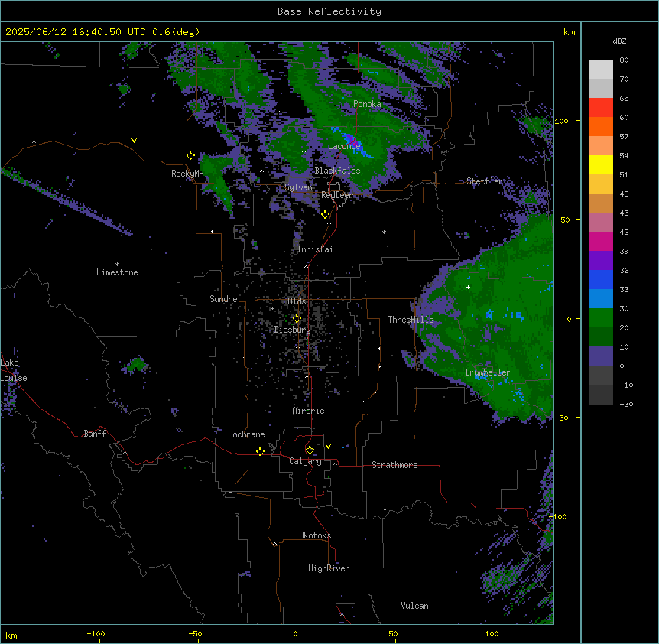This screenshot has height=644, width=659.
Task: Click the 100 tick on bottom km axis
Action: point(492,633)
